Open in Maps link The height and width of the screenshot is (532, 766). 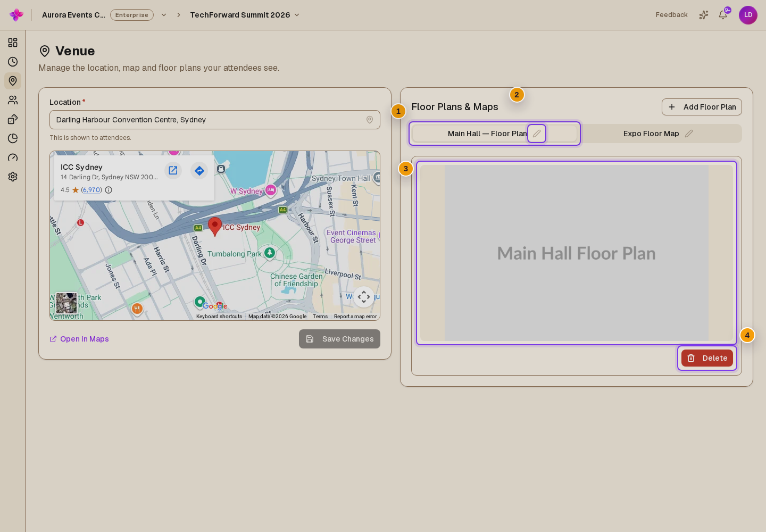pos(79,339)
